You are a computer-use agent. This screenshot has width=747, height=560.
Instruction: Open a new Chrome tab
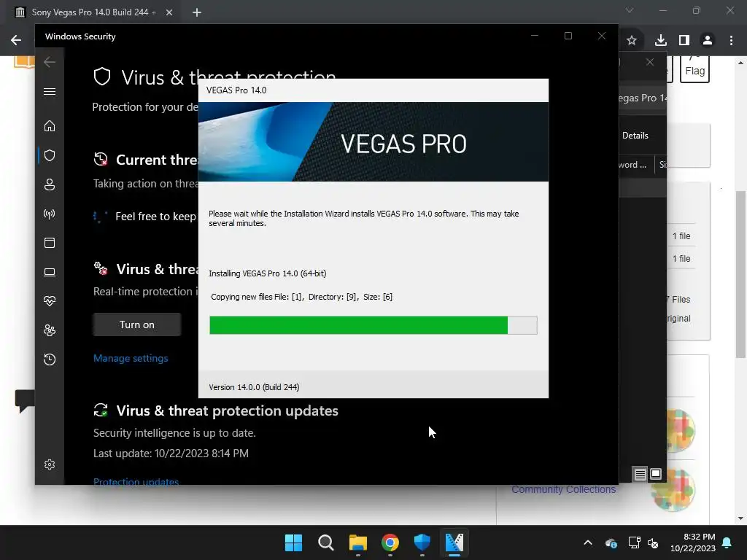pyautogui.click(x=197, y=12)
